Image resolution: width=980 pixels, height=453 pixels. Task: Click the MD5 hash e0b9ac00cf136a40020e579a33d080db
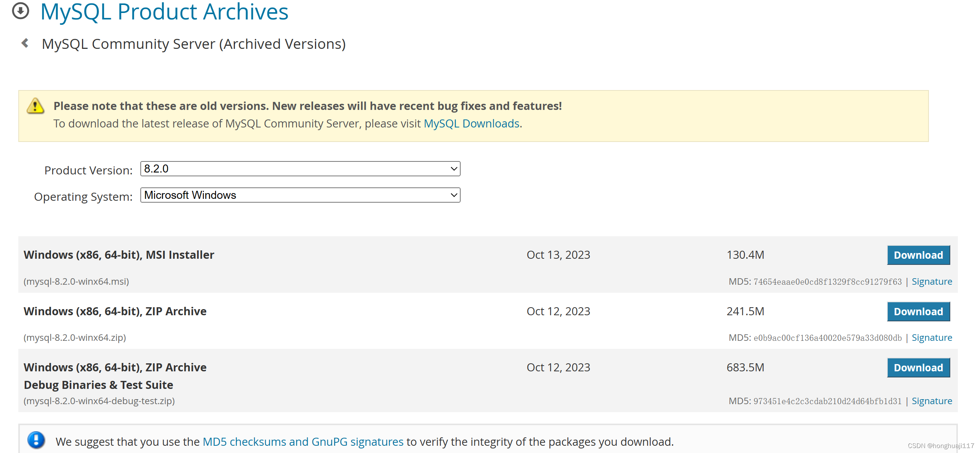tap(827, 338)
